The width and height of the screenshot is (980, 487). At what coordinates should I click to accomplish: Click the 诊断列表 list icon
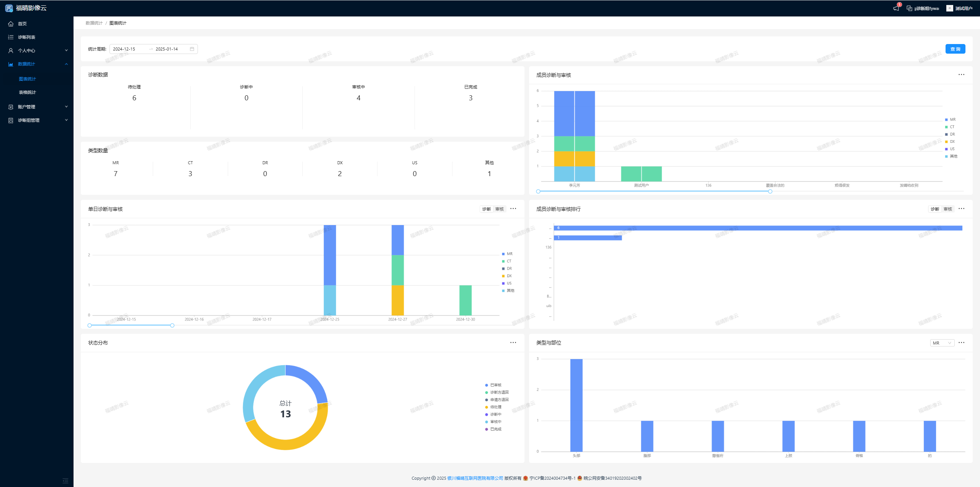[11, 37]
